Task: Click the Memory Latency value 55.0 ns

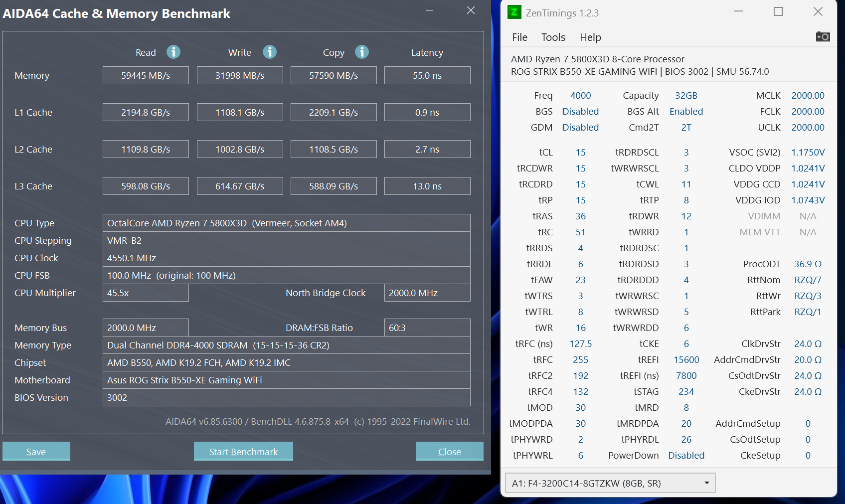Action: (x=427, y=75)
